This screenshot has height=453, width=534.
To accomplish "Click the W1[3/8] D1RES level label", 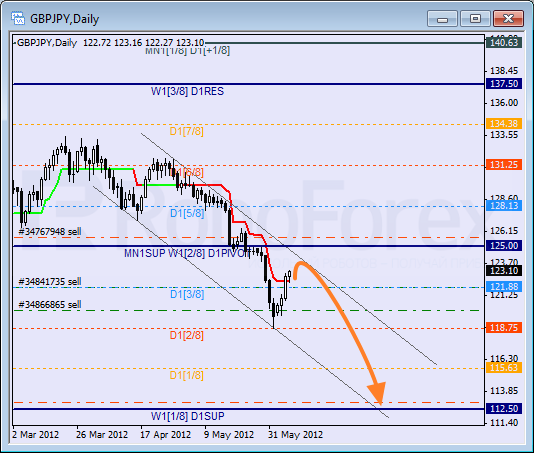I will (187, 91).
